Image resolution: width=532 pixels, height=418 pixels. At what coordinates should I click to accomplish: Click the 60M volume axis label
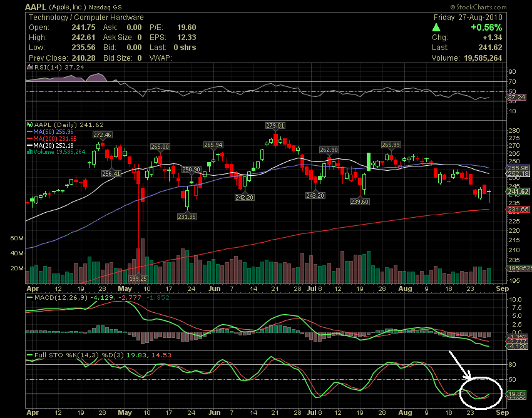click(17, 238)
